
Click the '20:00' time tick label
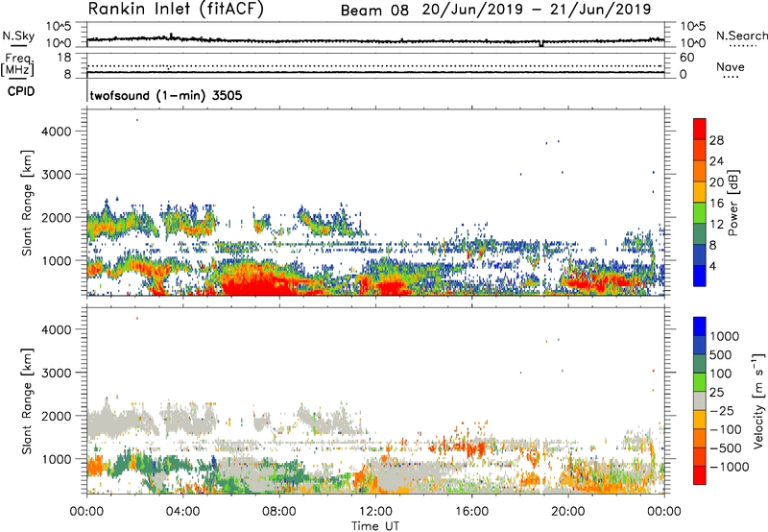tap(567, 512)
